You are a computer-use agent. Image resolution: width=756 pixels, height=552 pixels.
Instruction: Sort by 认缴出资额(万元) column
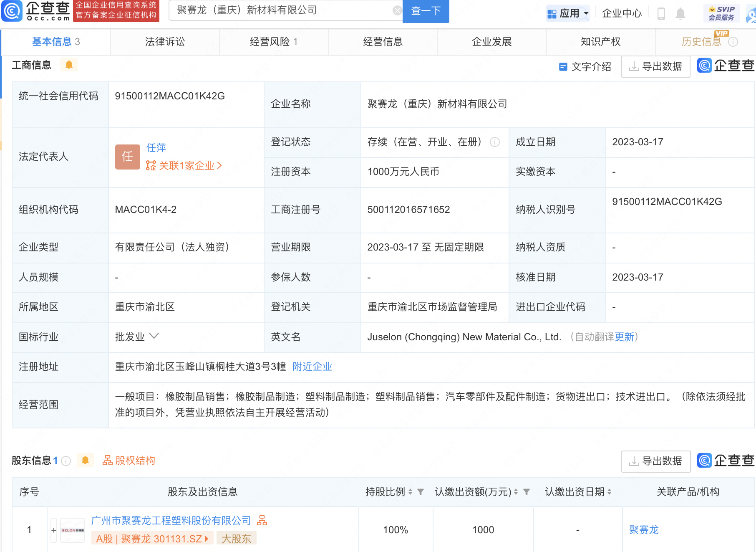516,492
